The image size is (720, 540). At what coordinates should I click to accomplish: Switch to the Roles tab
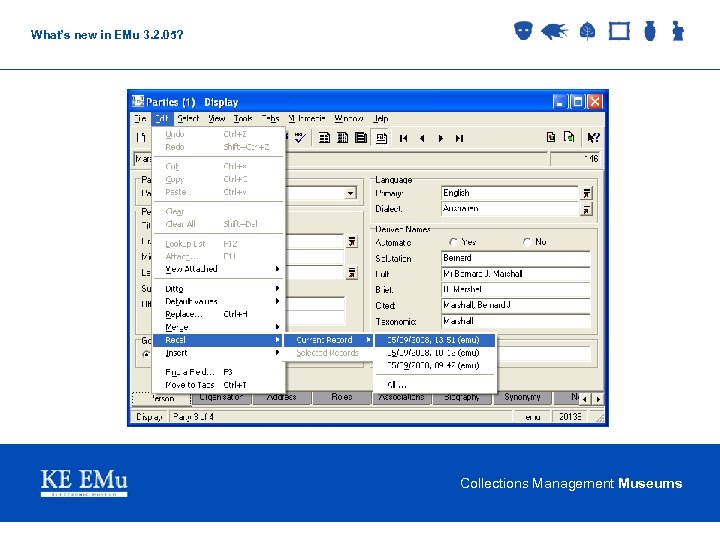pyautogui.click(x=342, y=397)
